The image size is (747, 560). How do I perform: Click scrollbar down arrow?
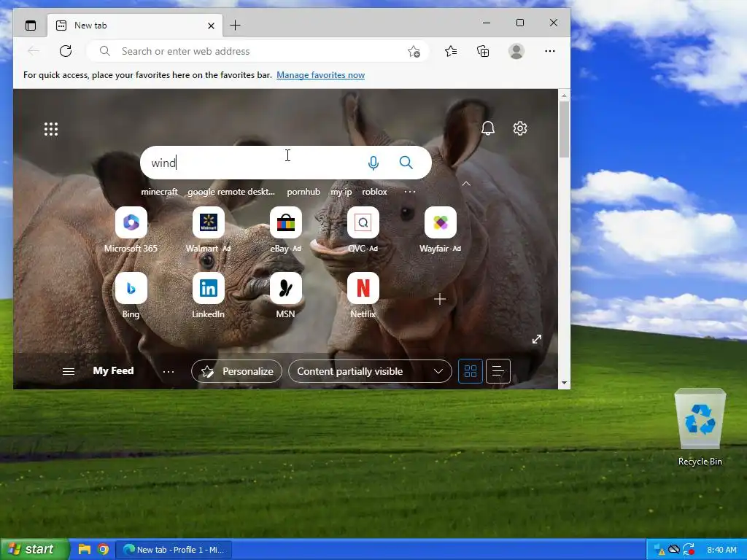pyautogui.click(x=564, y=383)
